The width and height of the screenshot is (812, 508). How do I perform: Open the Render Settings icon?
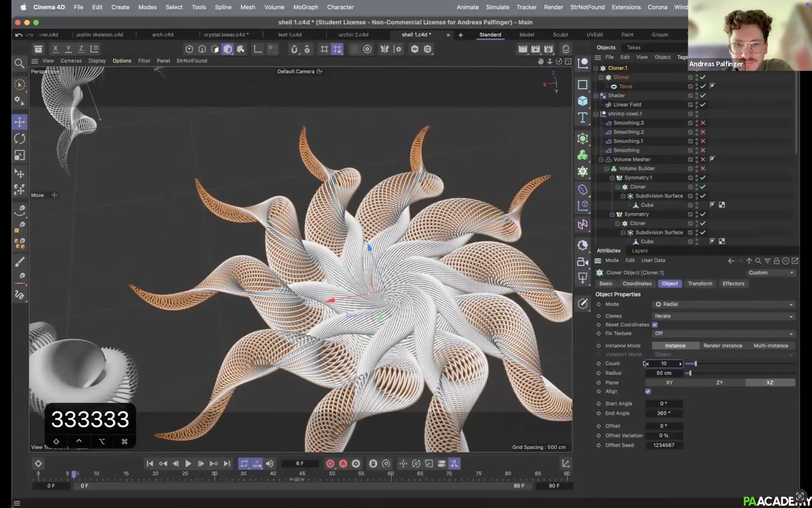click(548, 49)
